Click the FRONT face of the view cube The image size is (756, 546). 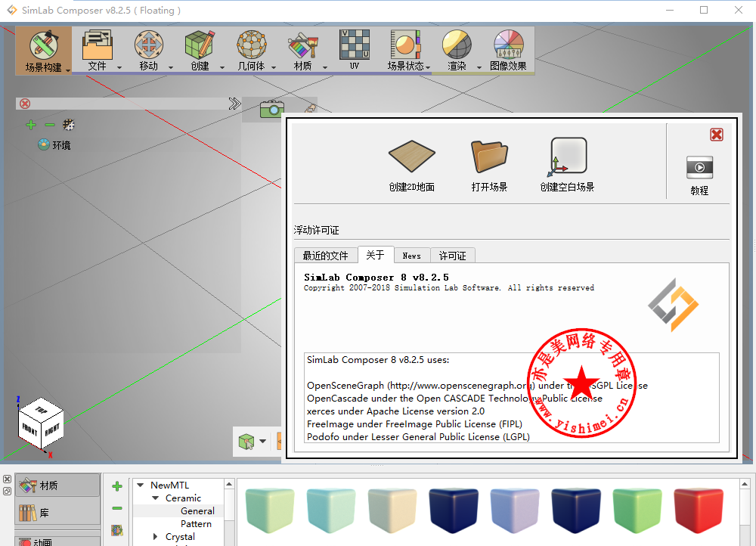tap(29, 428)
